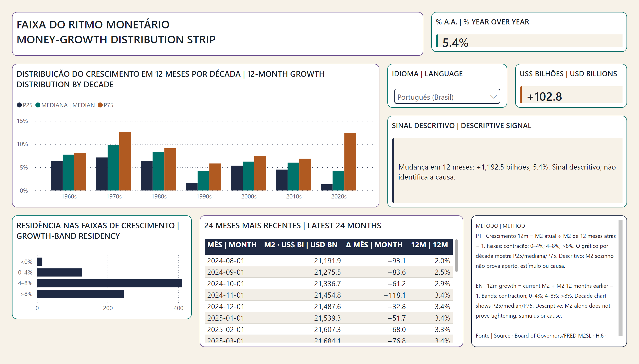The image size is (639, 364).
Task: Click the 'Fonte | Source' line in method
Action: click(541, 336)
